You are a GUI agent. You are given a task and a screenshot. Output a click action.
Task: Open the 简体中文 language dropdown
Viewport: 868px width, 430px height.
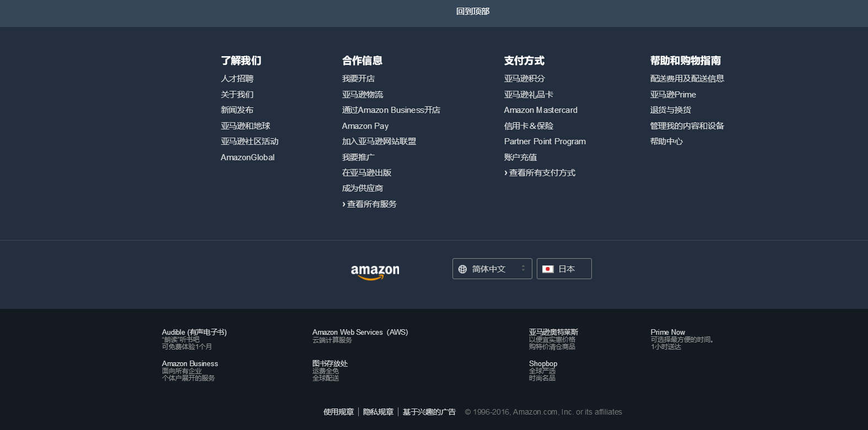(x=492, y=269)
